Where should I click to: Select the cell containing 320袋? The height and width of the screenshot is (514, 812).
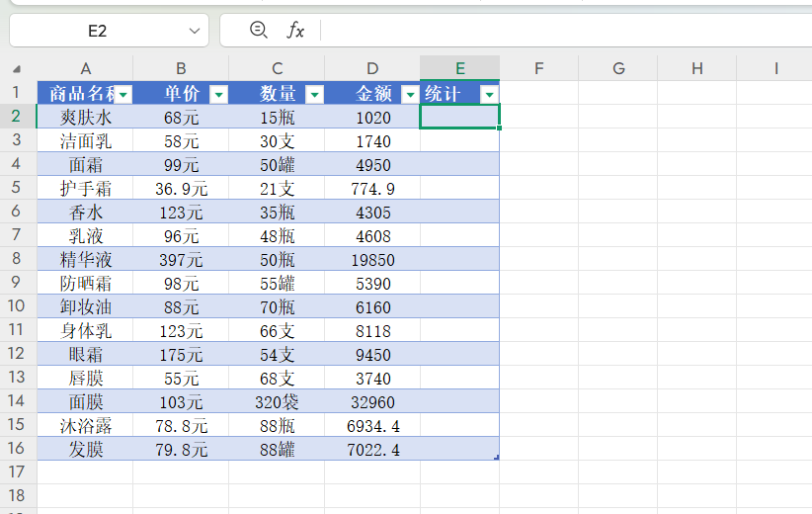tap(277, 402)
